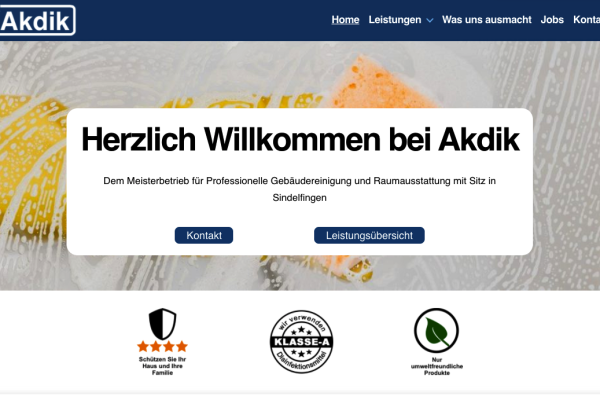The height and width of the screenshot is (400, 600).
Task: Click the black-and-white shield icon
Action: 162,324
